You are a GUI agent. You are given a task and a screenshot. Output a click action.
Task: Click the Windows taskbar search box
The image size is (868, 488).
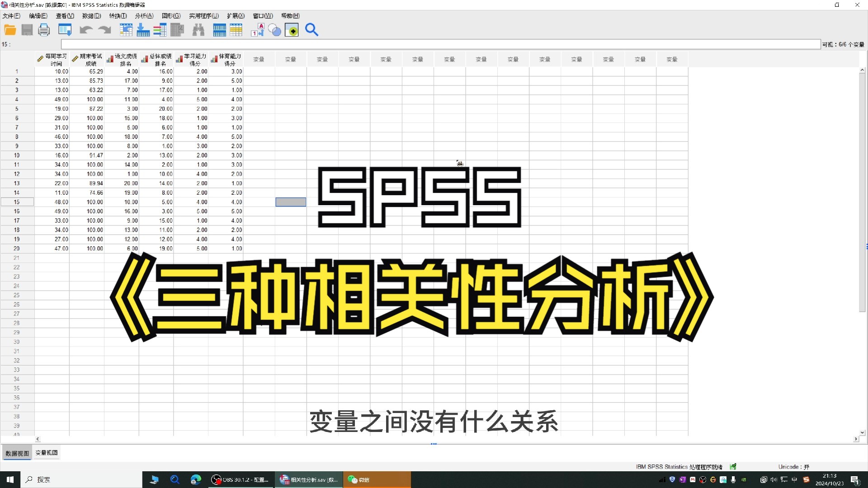pos(81,479)
